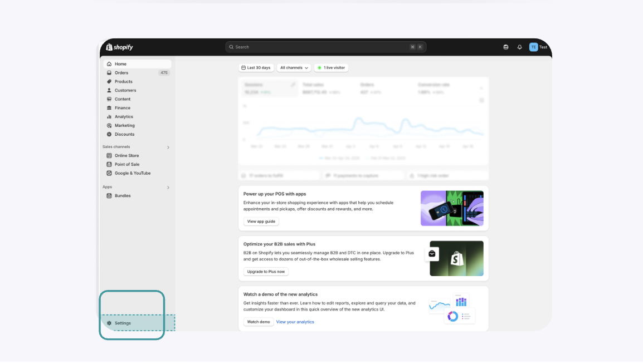This screenshot has width=643, height=364.
Task: Select Online Store in the sidebar
Action: 126,156
